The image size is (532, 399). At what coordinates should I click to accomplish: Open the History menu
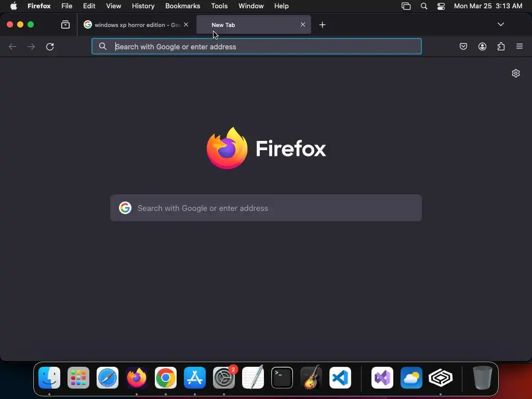coord(143,6)
